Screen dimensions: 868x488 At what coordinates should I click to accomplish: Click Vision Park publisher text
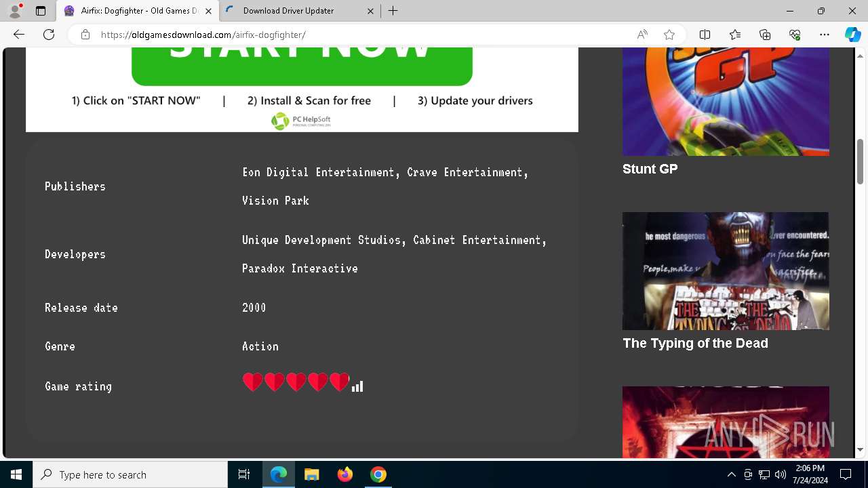[x=275, y=201]
